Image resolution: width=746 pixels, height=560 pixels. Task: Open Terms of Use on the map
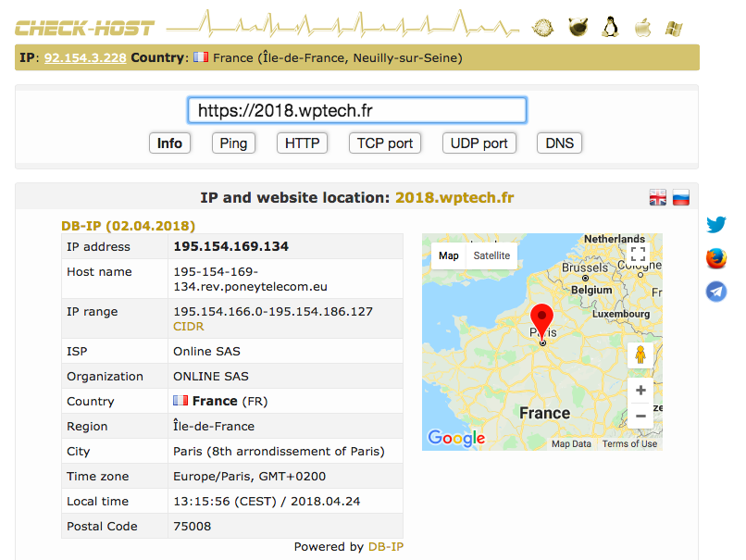[x=629, y=443]
